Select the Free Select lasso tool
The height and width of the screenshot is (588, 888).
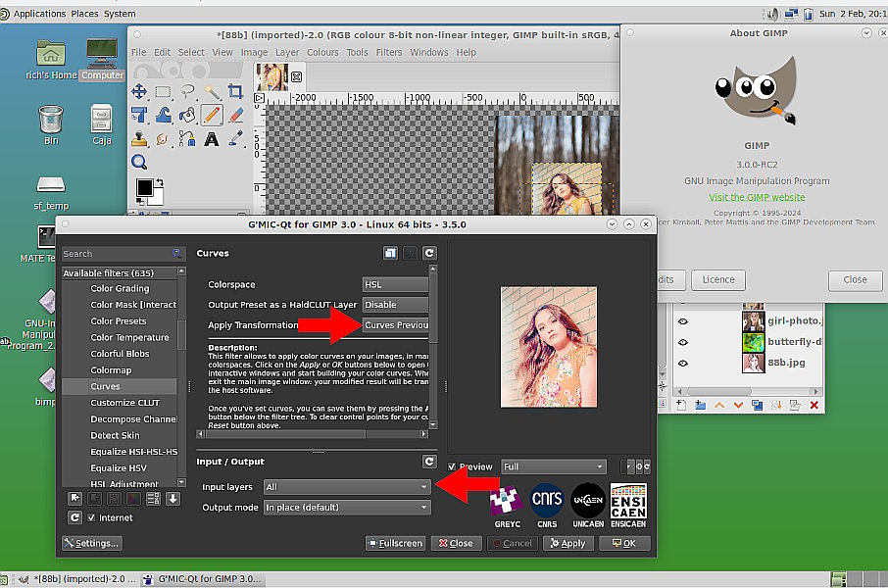pyautogui.click(x=187, y=91)
